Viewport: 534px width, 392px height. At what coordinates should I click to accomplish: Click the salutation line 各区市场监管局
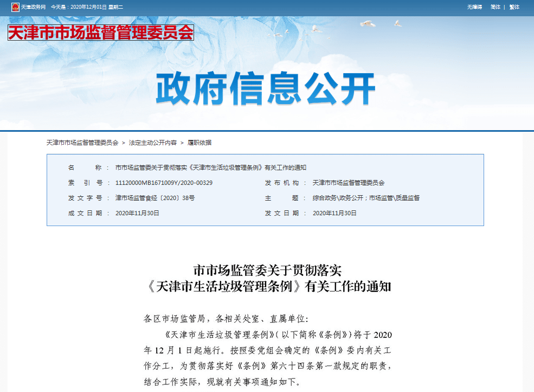(x=226, y=319)
